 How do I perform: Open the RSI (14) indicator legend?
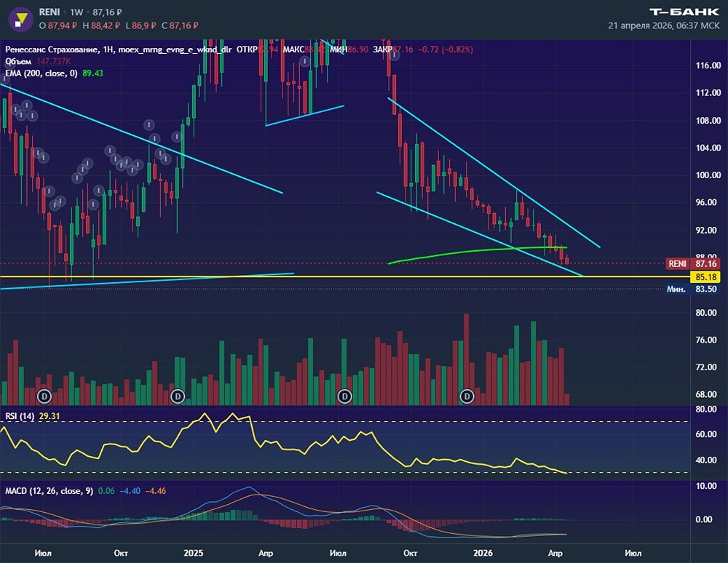click(x=20, y=416)
